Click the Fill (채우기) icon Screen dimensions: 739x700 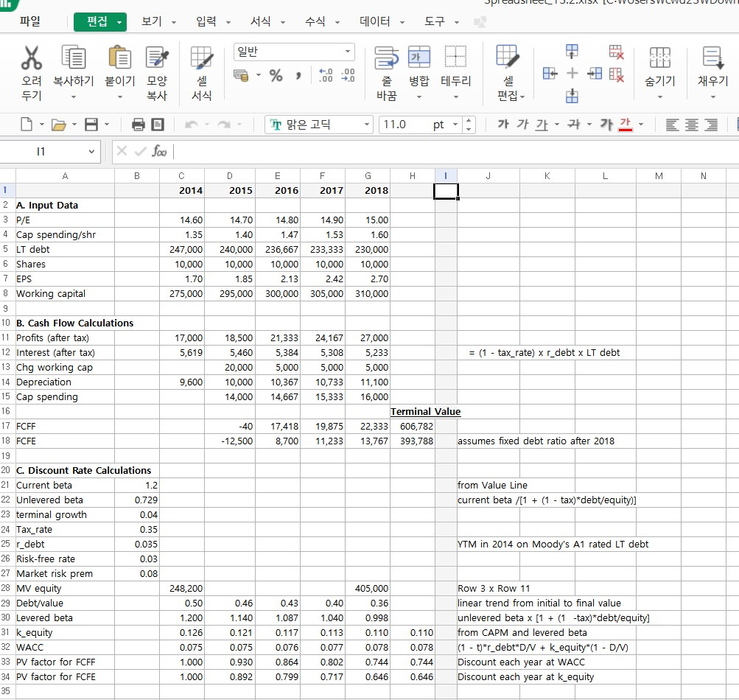click(x=712, y=58)
